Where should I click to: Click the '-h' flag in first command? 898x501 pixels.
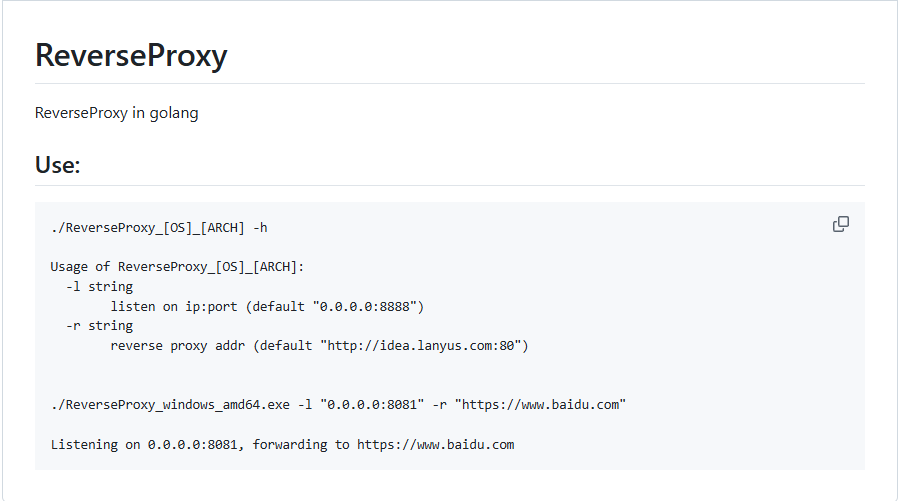click(x=260, y=228)
